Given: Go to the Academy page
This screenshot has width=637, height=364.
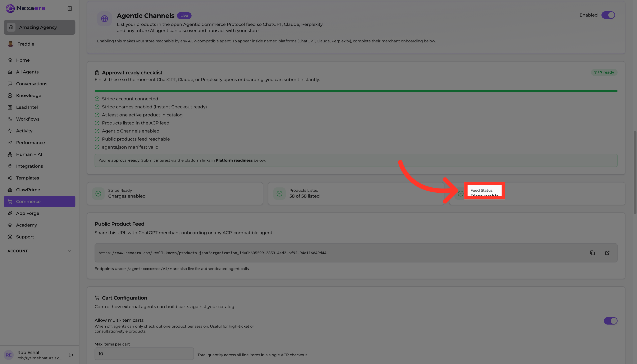Looking at the screenshot, I should (x=40, y=225).
